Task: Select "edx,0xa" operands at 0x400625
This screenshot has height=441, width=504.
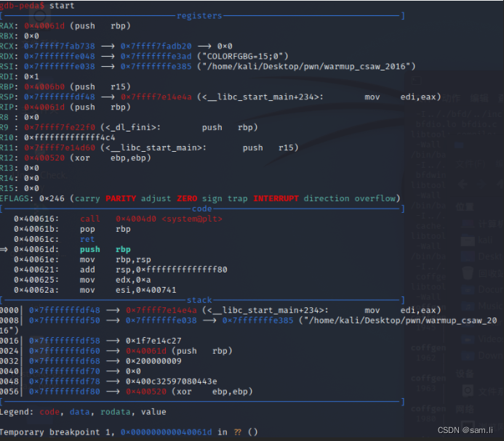Action: [x=133, y=280]
